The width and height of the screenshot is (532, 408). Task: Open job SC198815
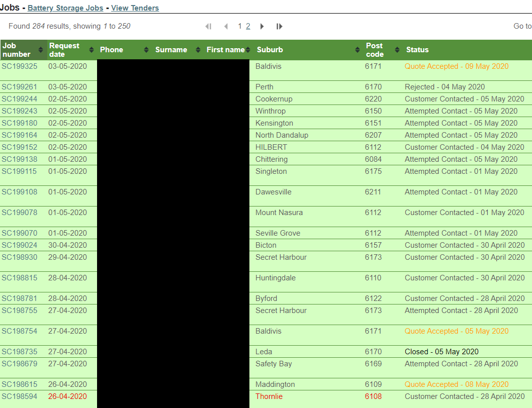coord(19,278)
